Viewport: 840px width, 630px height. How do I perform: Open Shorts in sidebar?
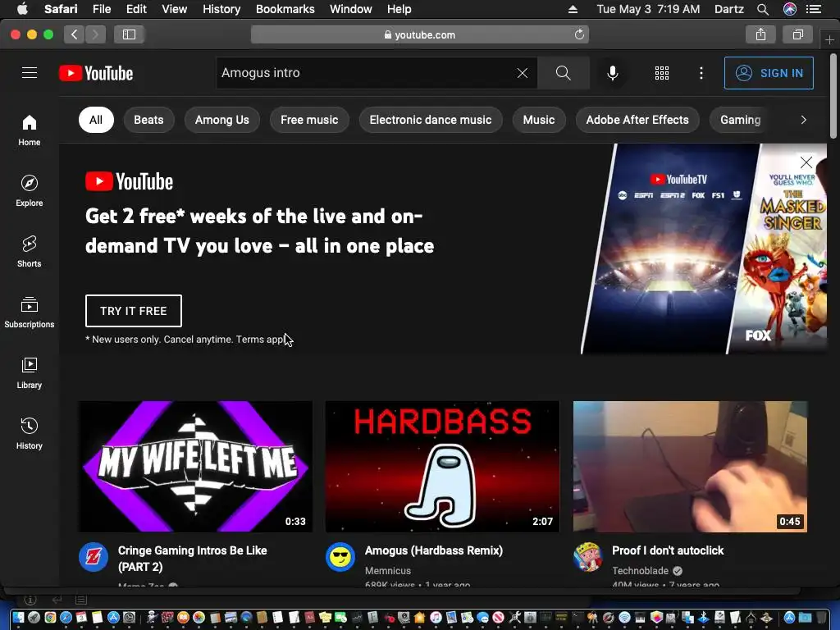[30, 251]
